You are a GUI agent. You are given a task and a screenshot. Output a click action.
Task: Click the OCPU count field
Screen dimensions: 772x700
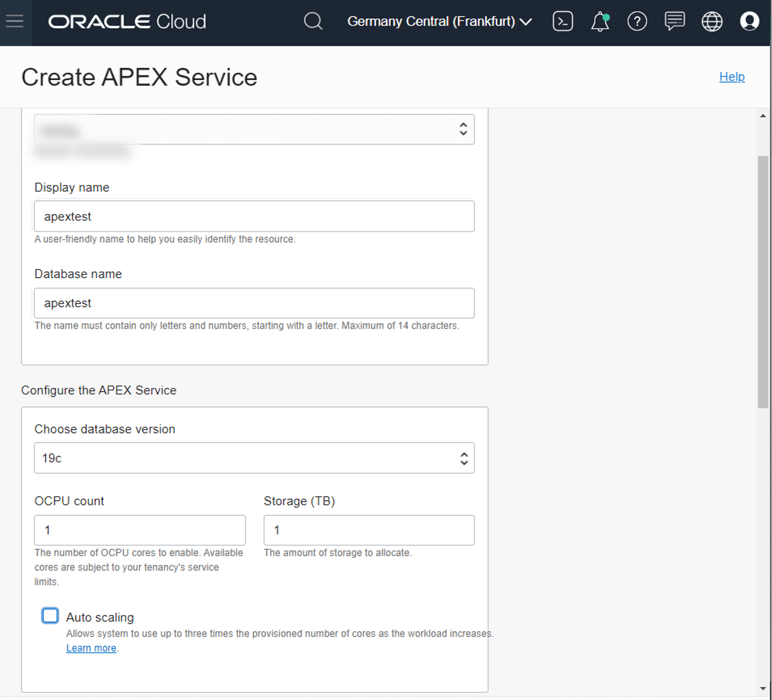point(140,530)
